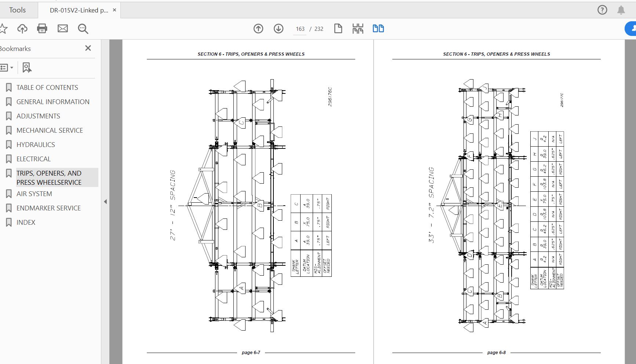
Task: Close the Bookmarks panel
Action: [x=88, y=48]
